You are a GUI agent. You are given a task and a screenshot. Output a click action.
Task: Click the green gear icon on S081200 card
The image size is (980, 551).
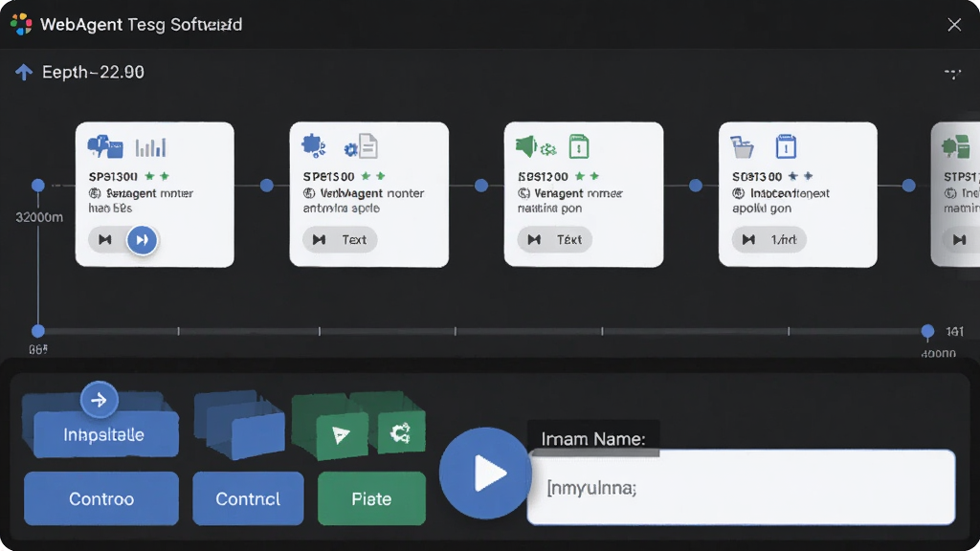(548, 149)
